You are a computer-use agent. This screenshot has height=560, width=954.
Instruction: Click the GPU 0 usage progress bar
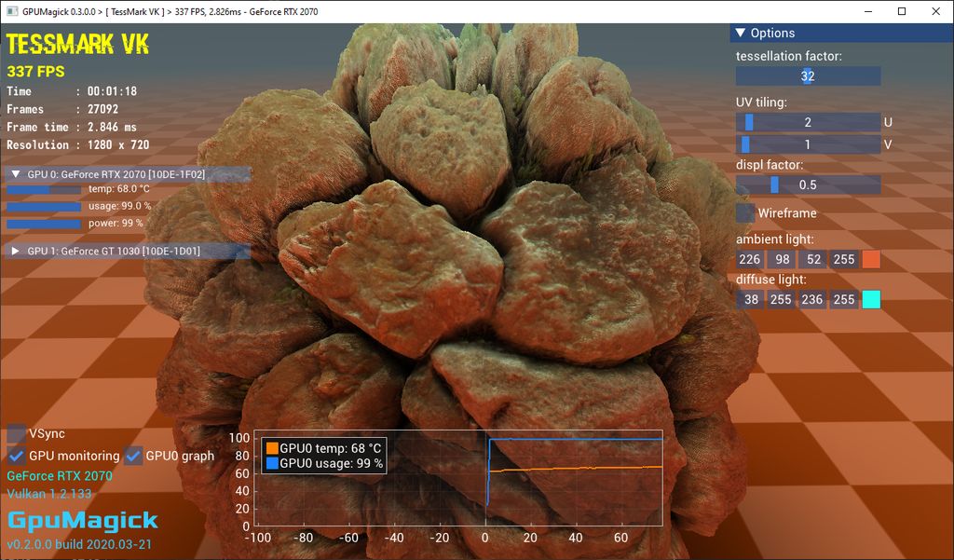pyautogui.click(x=44, y=207)
